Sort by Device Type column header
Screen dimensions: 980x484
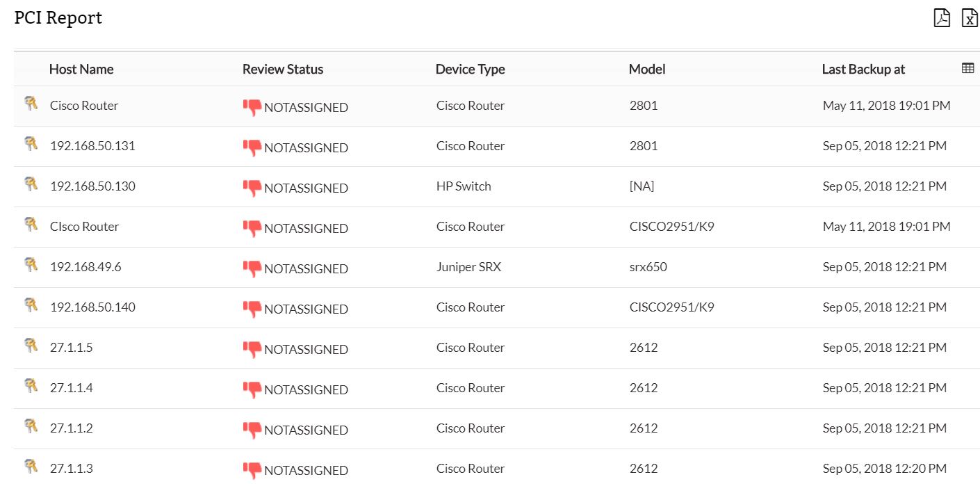point(470,70)
